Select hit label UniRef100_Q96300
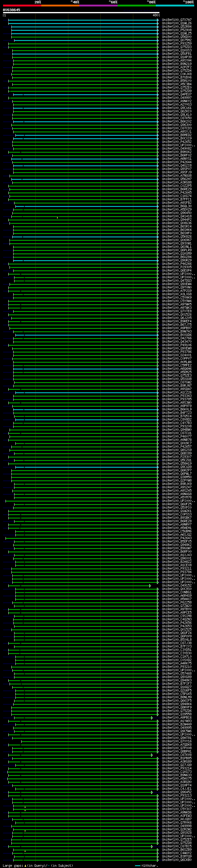This screenshot has height=868, width=197. coord(177,125)
